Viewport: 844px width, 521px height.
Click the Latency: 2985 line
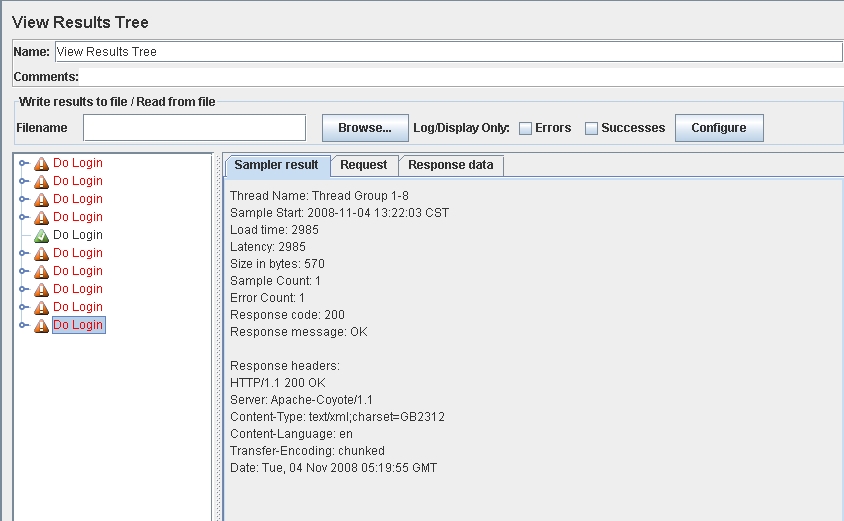click(268, 247)
